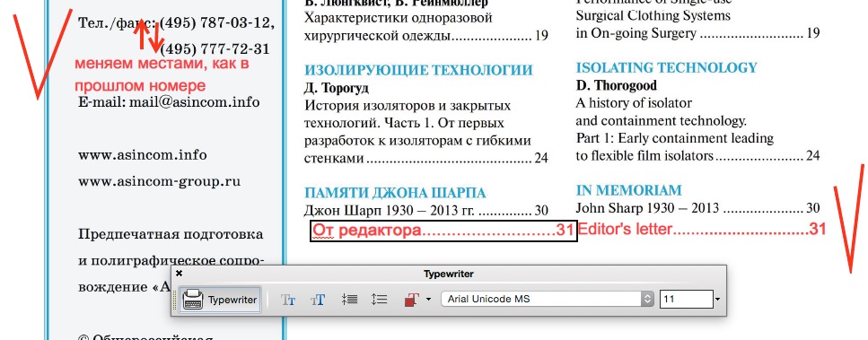The width and height of the screenshot is (868, 340).
Task: Activate the Typewriter tool button
Action: (220, 300)
